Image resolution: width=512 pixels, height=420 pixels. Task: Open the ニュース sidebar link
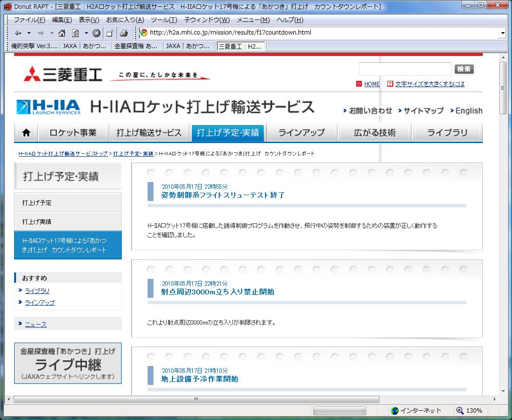click(x=36, y=325)
